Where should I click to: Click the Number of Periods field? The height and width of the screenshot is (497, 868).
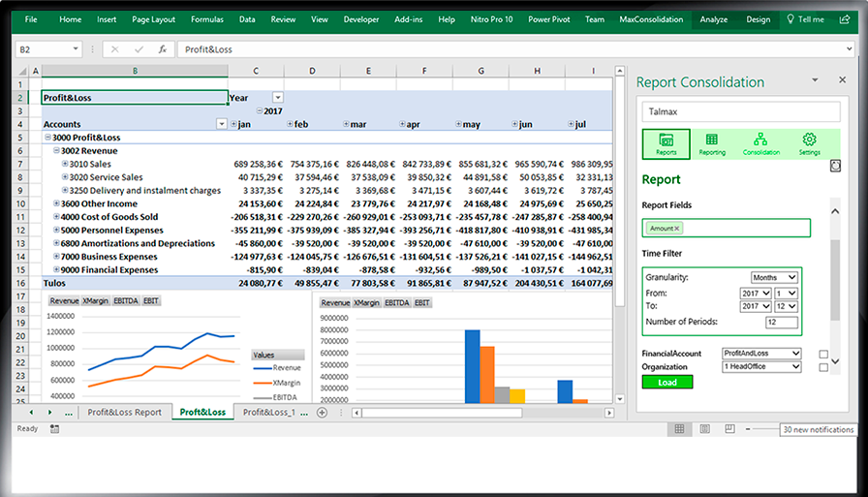782,322
